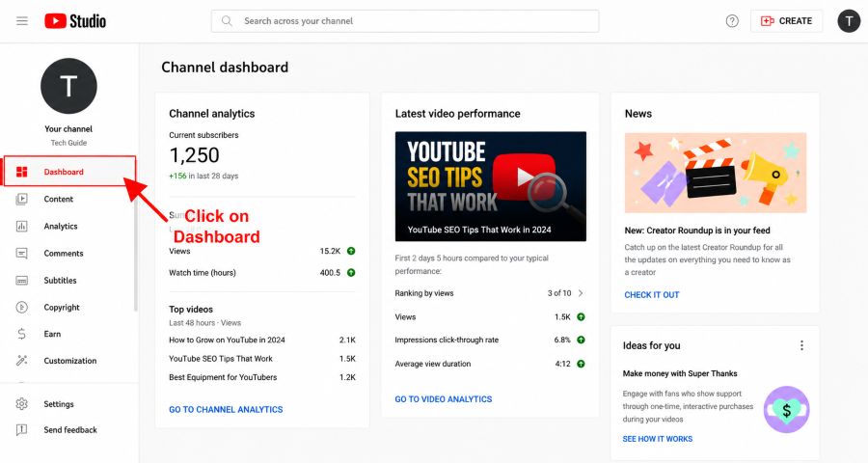Open the Content menu item

coord(59,199)
